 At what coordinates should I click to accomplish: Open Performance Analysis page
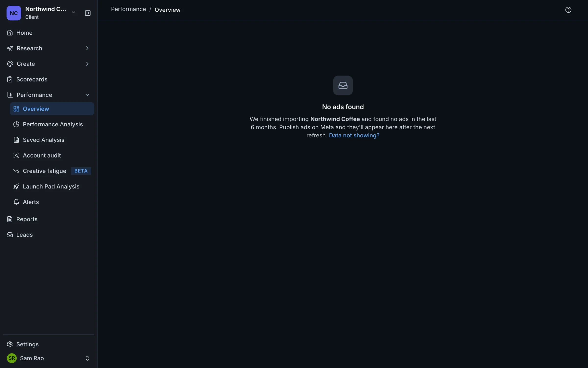(x=52, y=124)
